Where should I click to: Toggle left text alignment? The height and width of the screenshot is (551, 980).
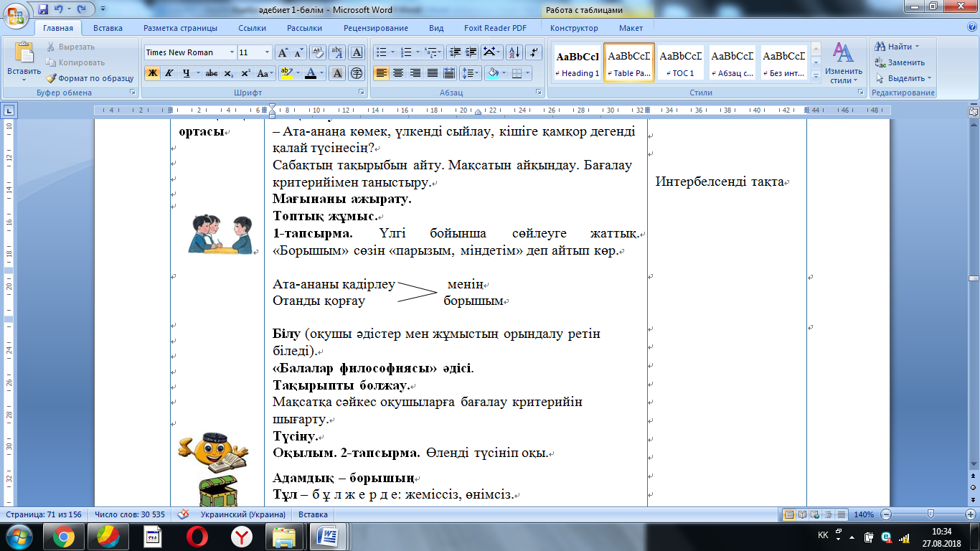pos(380,73)
